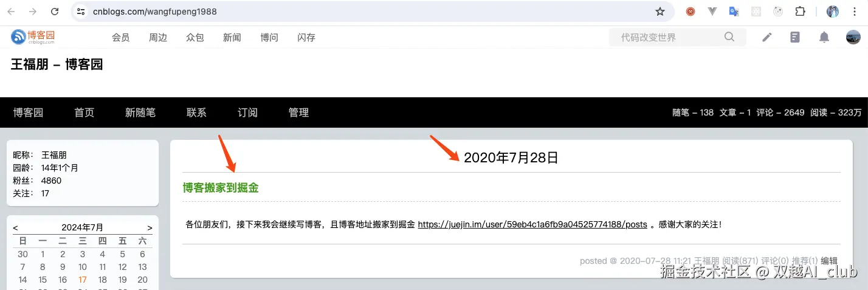
Task: Click the browser reload icon
Action: (55, 12)
